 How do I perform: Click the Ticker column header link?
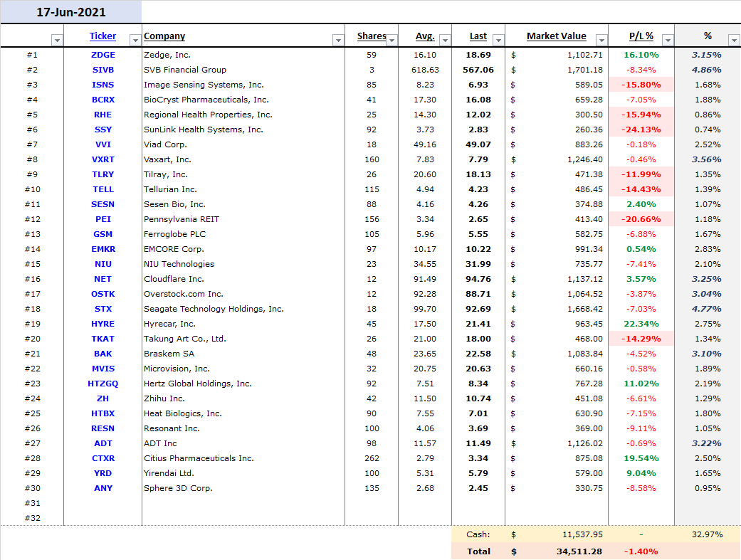[x=103, y=36]
